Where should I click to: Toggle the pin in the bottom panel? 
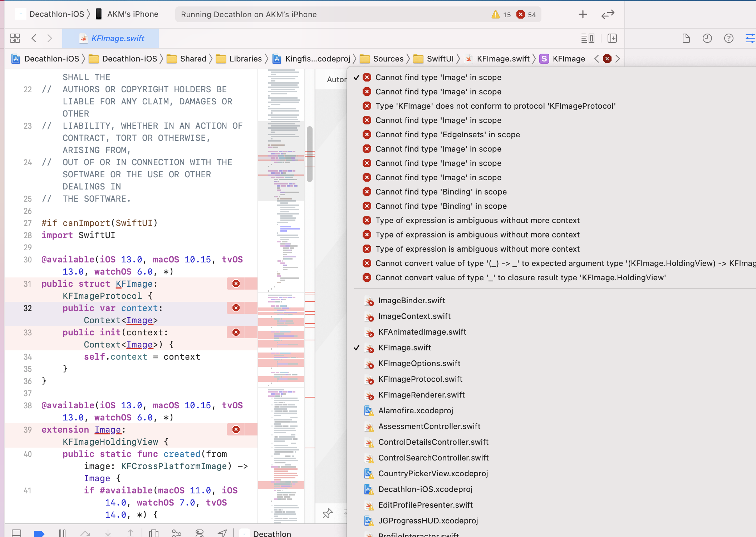(x=327, y=514)
